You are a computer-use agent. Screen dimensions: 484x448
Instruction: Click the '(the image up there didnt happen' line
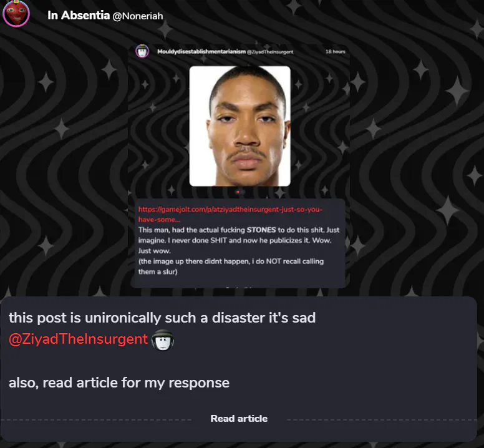point(231,266)
